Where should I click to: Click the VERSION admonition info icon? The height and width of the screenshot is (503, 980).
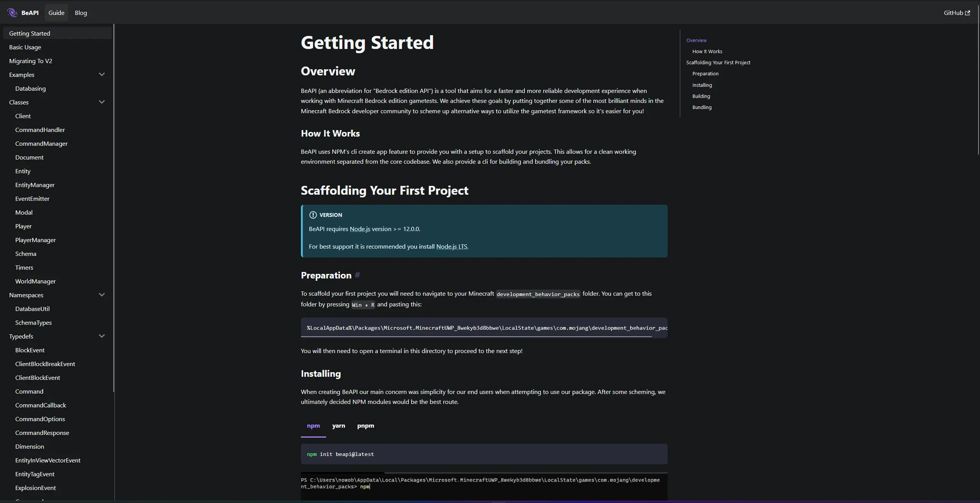(313, 215)
